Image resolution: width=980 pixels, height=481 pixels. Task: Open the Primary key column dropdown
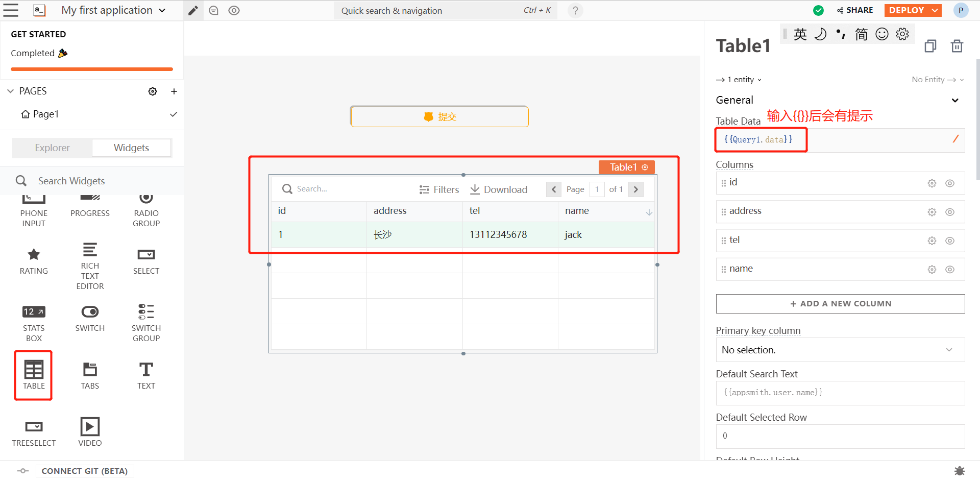(840, 350)
